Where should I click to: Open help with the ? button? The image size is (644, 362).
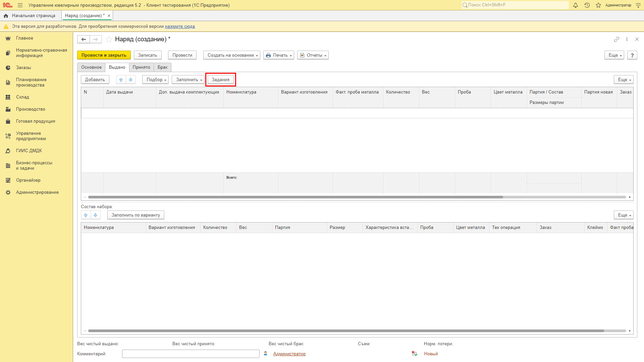tap(632, 55)
